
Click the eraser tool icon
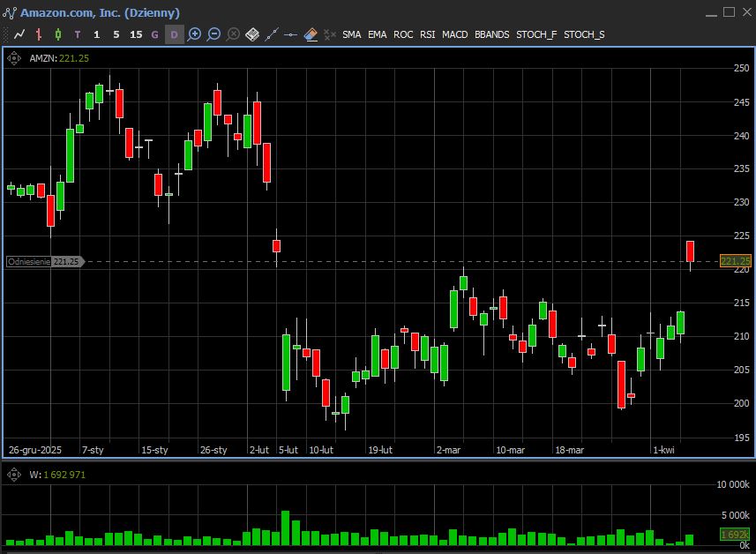311,34
